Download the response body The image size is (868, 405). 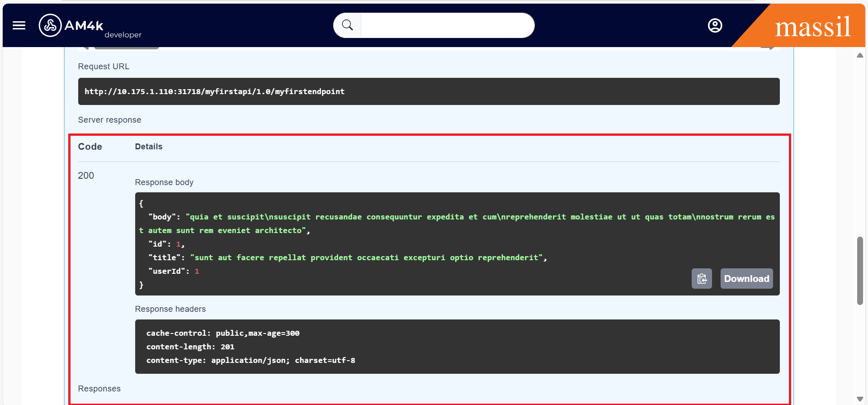[746, 279]
